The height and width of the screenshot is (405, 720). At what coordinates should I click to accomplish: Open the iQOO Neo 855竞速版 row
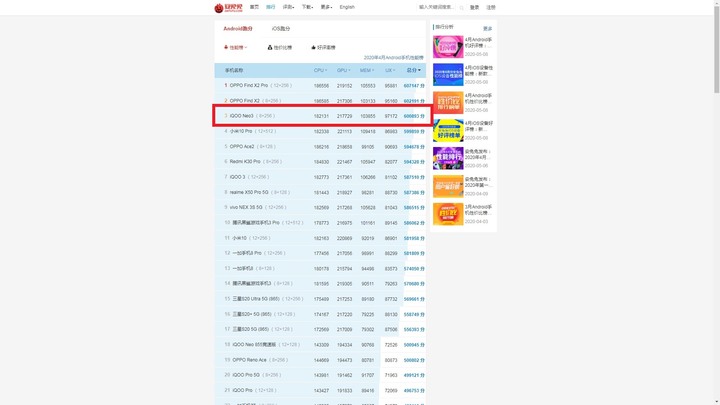tap(320, 344)
